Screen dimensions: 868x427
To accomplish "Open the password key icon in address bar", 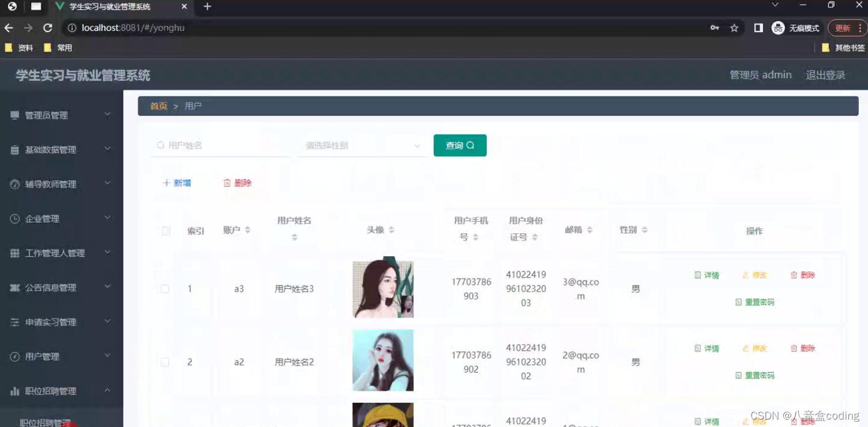I will pyautogui.click(x=714, y=28).
